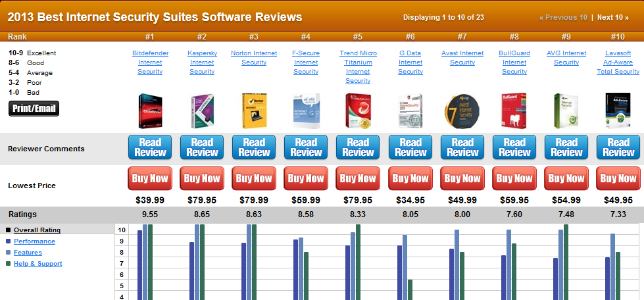Viewport: 644px width, 300px height.
Task: Click the Trend Micro Titanium box image
Action: [358, 111]
